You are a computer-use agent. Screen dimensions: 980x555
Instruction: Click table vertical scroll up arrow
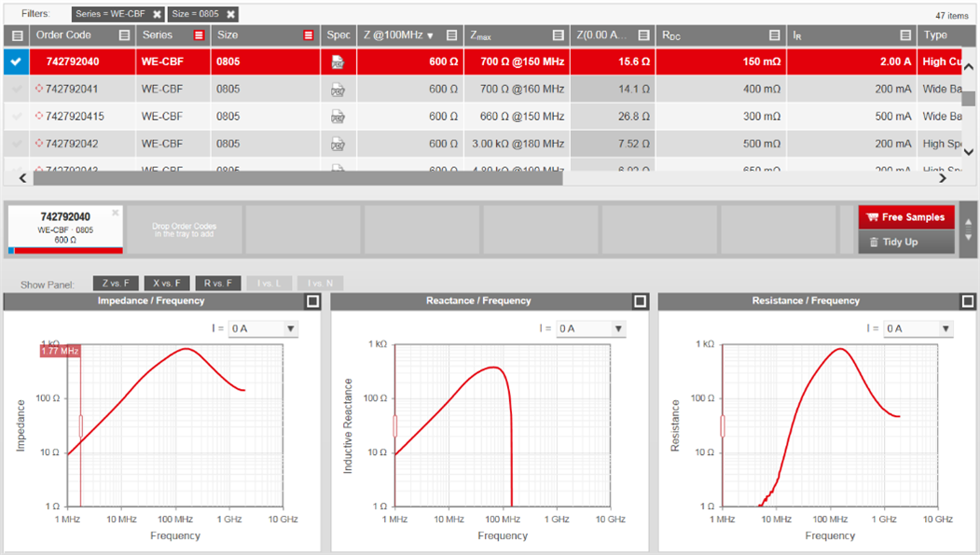pyautogui.click(x=968, y=67)
